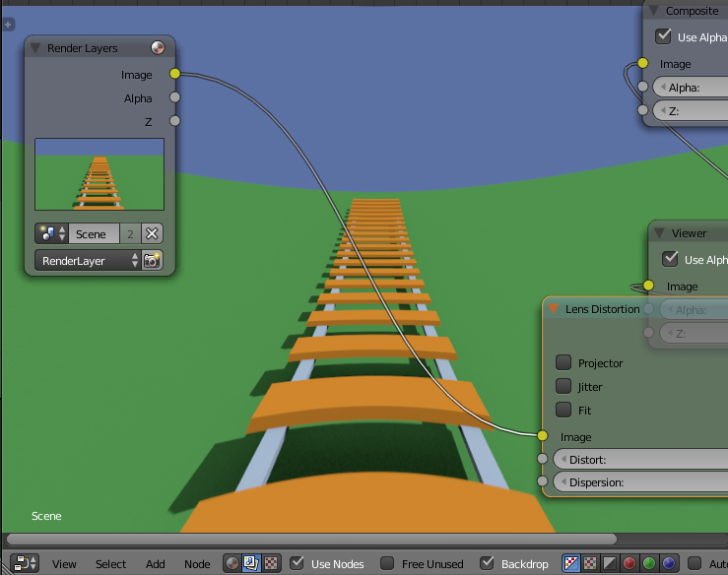Switch to texture nodes tree

pos(271,563)
